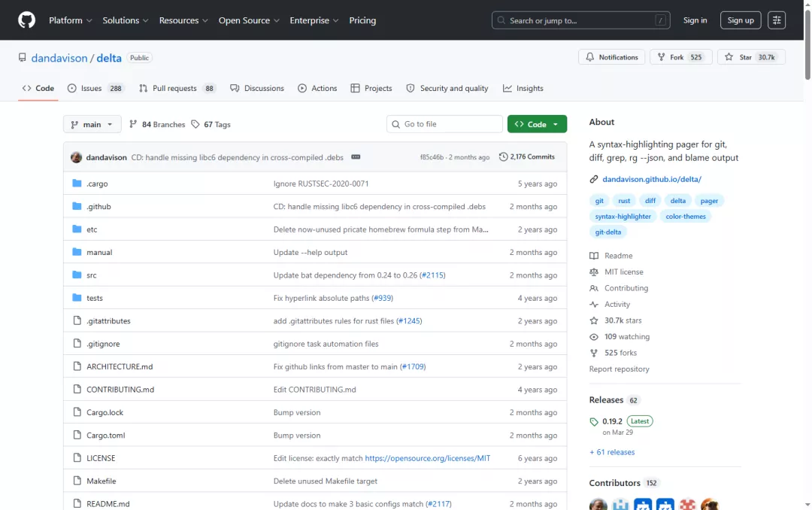Open commit hash f85c46b
The height and width of the screenshot is (510, 812).
pyautogui.click(x=432, y=157)
